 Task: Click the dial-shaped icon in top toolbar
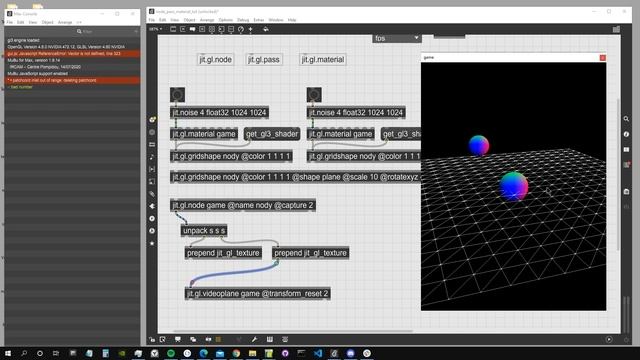[x=241, y=29]
